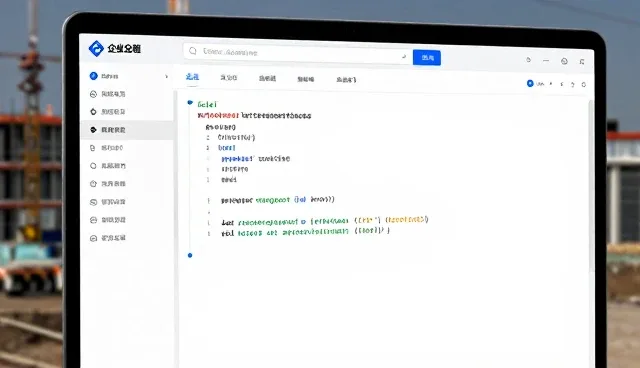Click the blue search button beside search field
Image resolution: width=640 pixels, height=368 pixels.
(427, 58)
